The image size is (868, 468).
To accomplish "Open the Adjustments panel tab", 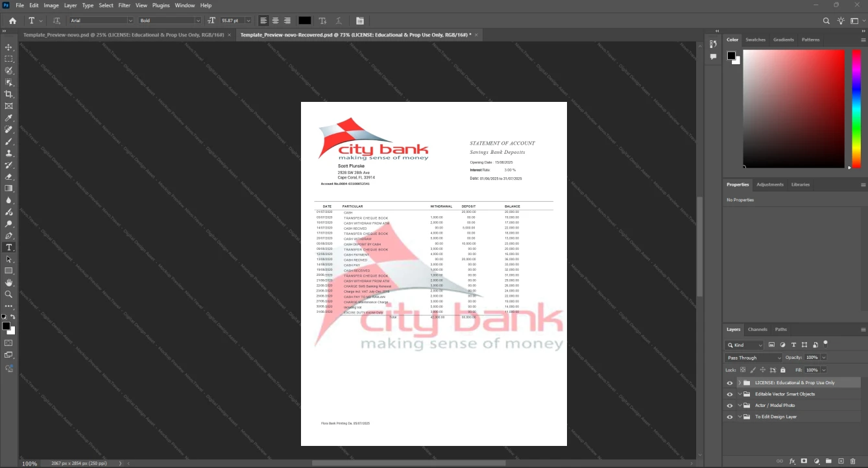I will 770,184.
